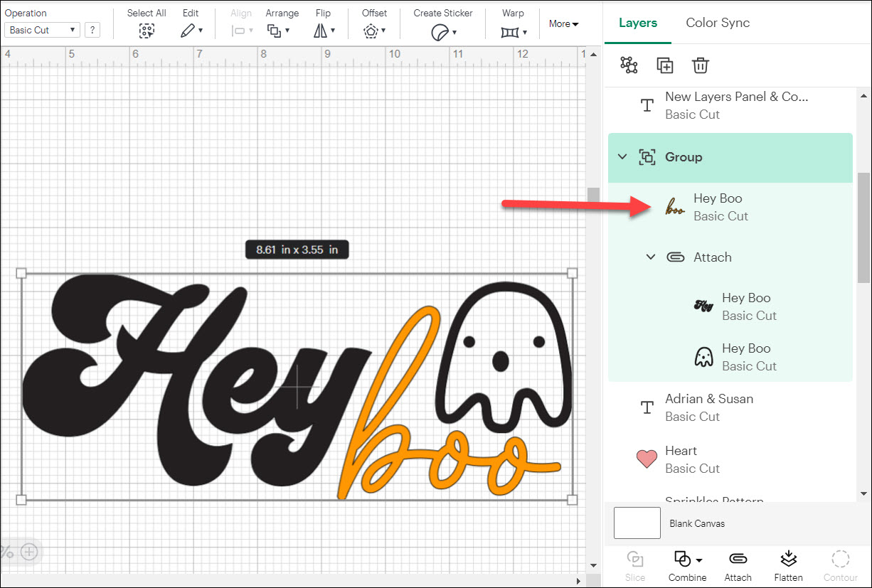Open the More dropdown menu
The height and width of the screenshot is (588, 872).
[563, 24]
